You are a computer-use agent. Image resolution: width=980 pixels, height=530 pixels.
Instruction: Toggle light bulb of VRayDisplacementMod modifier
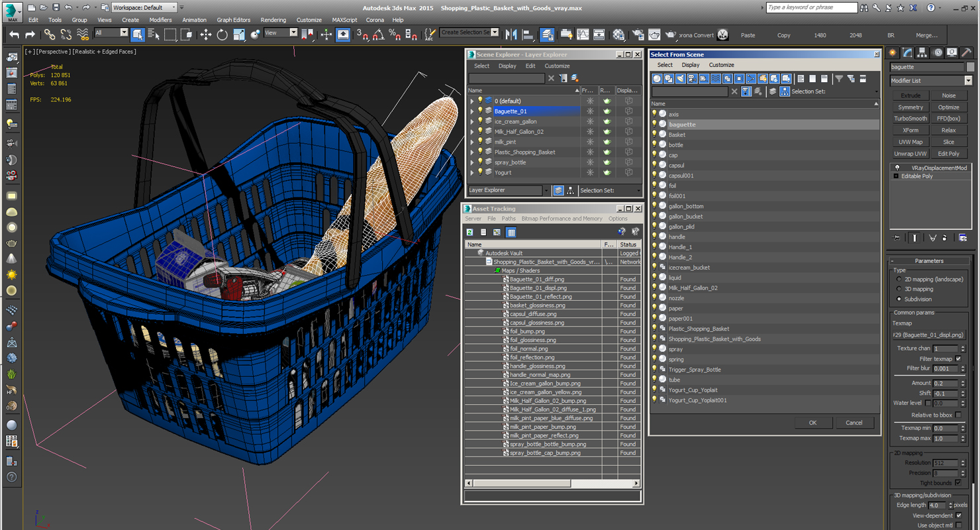(897, 168)
